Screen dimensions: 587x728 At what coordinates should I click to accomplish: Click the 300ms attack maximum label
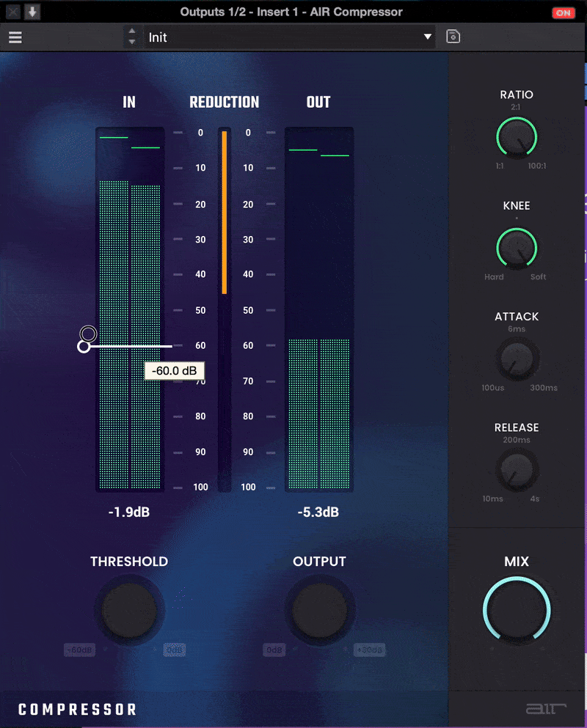point(543,388)
